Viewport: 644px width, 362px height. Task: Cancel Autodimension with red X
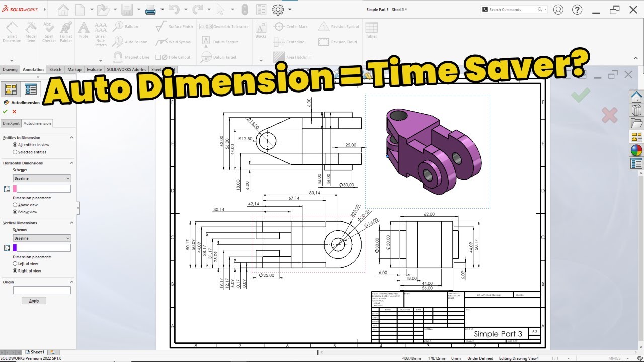click(x=14, y=112)
